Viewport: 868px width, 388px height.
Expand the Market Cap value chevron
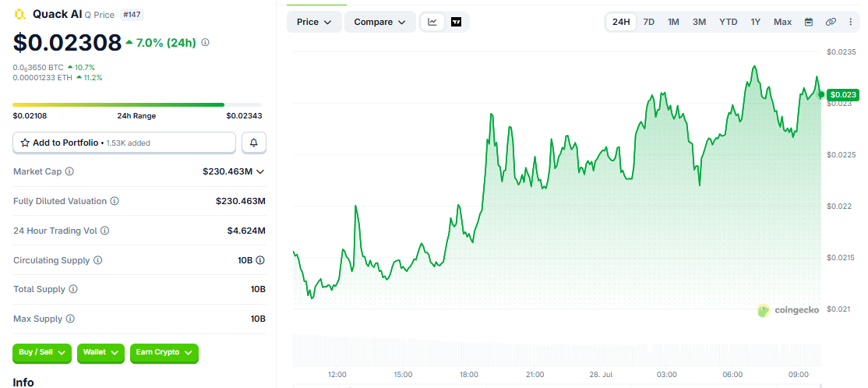261,171
